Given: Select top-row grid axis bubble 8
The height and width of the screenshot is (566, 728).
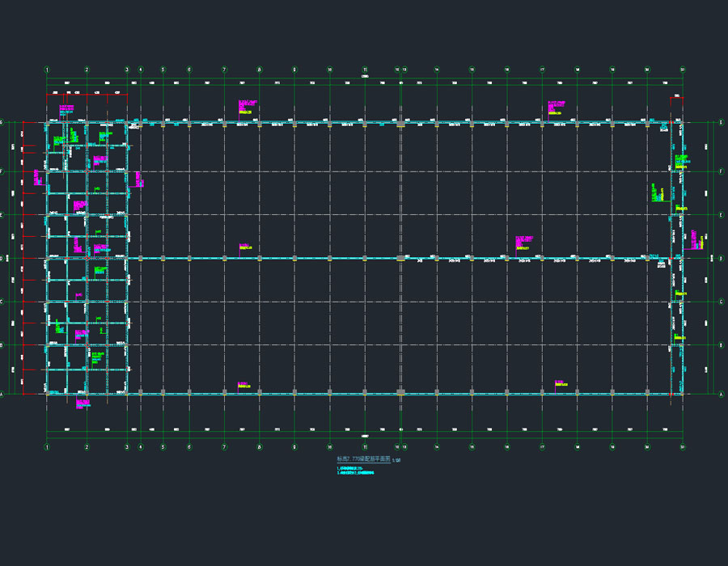Looking at the screenshot, I should [x=260, y=70].
